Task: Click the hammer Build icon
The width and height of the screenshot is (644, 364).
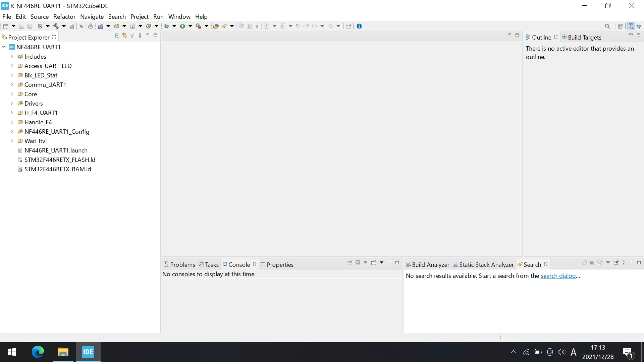Action: [x=56, y=26]
